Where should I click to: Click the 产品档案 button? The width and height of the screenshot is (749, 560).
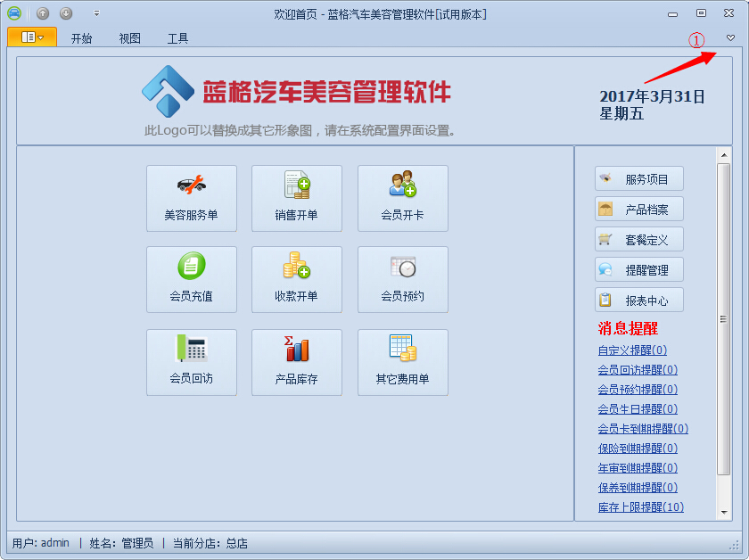639,209
